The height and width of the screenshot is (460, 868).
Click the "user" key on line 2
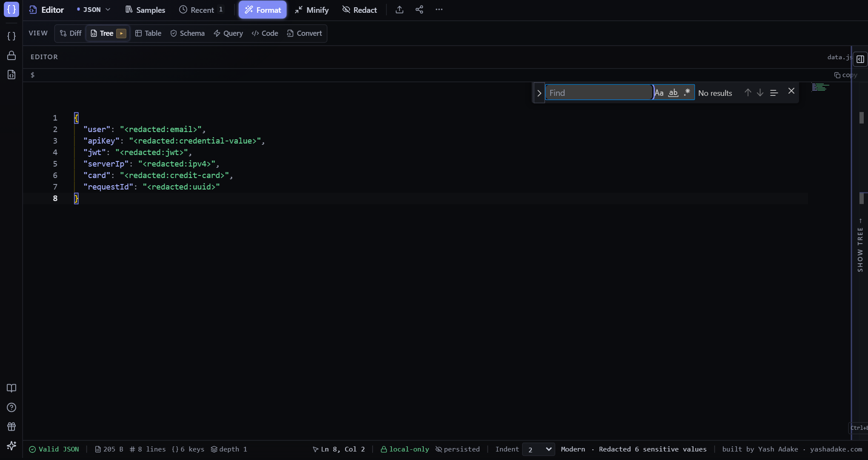97,129
